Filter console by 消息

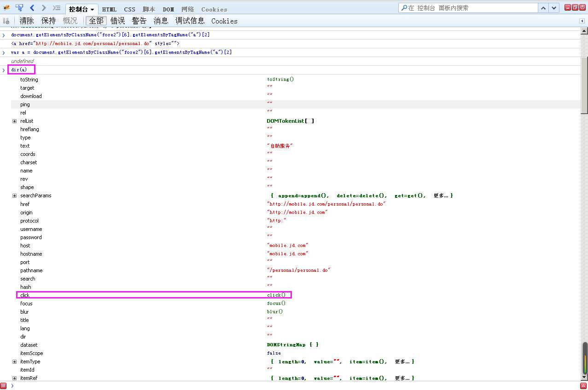161,21
